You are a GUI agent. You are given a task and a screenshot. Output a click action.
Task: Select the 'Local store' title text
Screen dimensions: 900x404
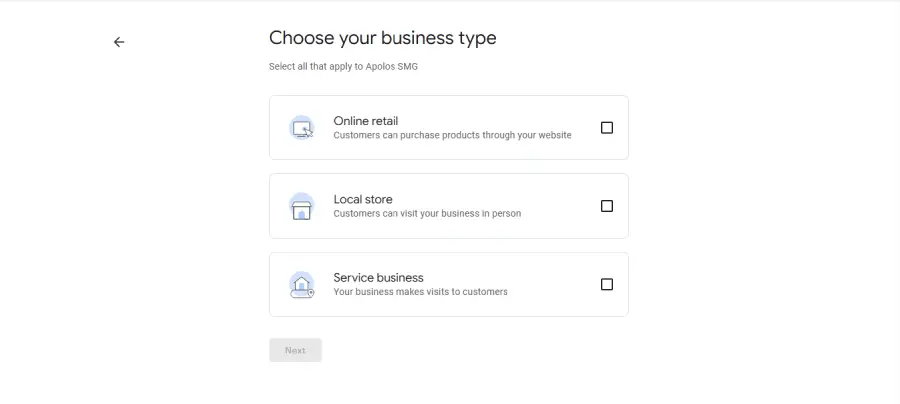pos(363,199)
